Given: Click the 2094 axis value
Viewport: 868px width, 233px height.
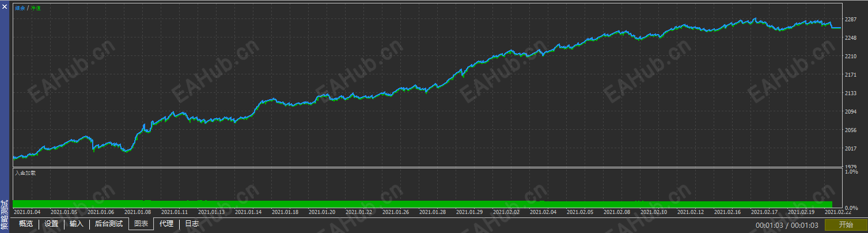Looking at the screenshot, I should tap(851, 112).
